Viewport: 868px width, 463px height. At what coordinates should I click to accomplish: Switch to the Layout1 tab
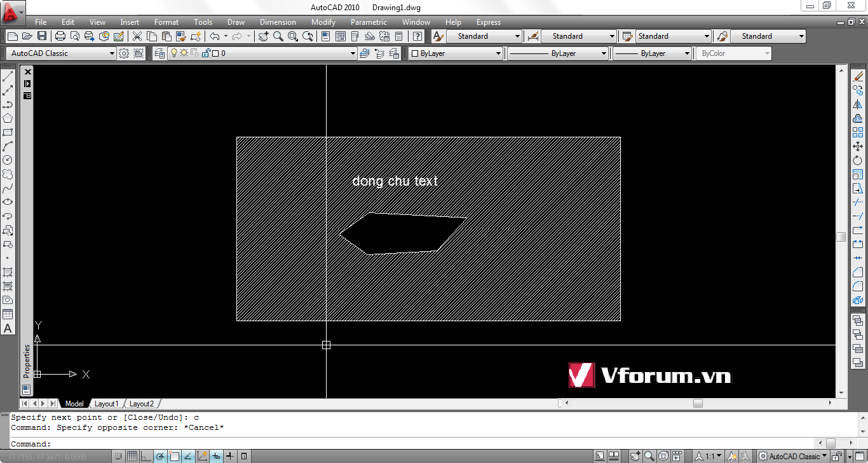pyautogui.click(x=106, y=404)
